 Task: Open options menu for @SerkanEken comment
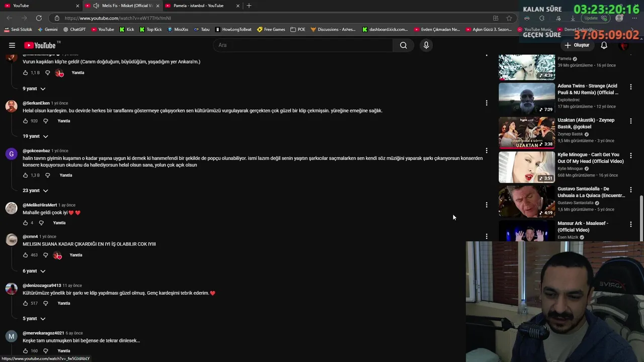tap(487, 103)
